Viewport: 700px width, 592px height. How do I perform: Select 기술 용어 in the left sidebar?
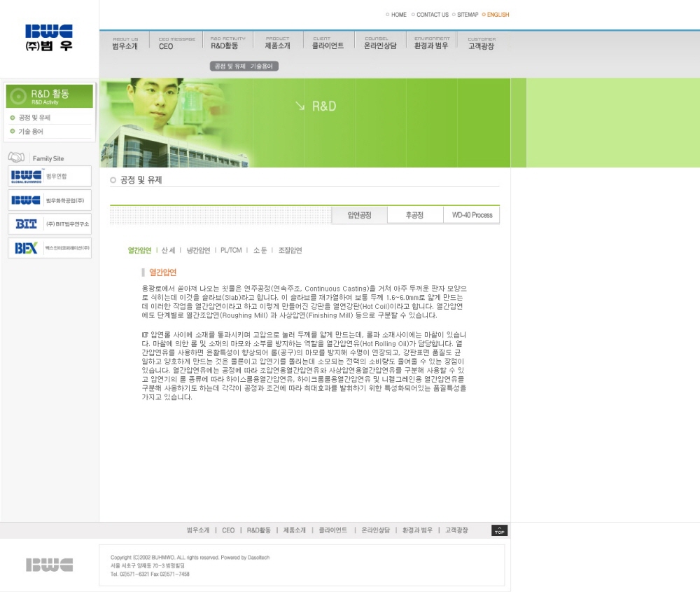click(31, 132)
